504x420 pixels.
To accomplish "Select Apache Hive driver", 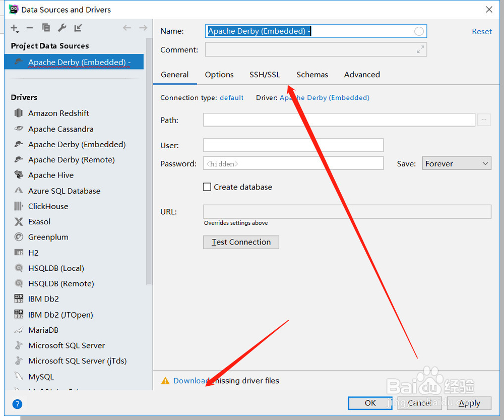I will click(50, 175).
